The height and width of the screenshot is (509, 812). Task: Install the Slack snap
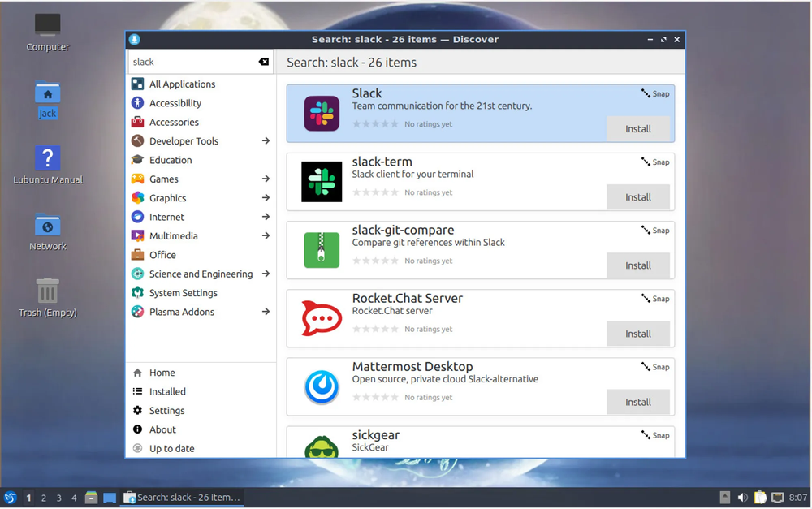[638, 129]
